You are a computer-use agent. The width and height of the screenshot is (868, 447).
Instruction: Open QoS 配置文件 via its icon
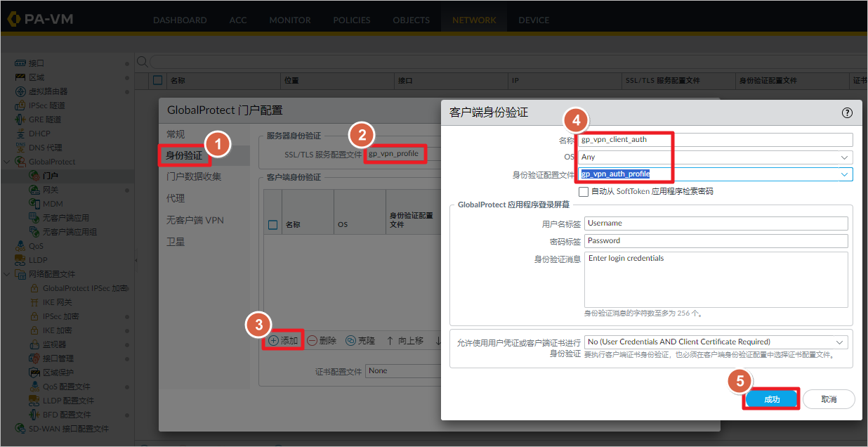pyautogui.click(x=34, y=387)
